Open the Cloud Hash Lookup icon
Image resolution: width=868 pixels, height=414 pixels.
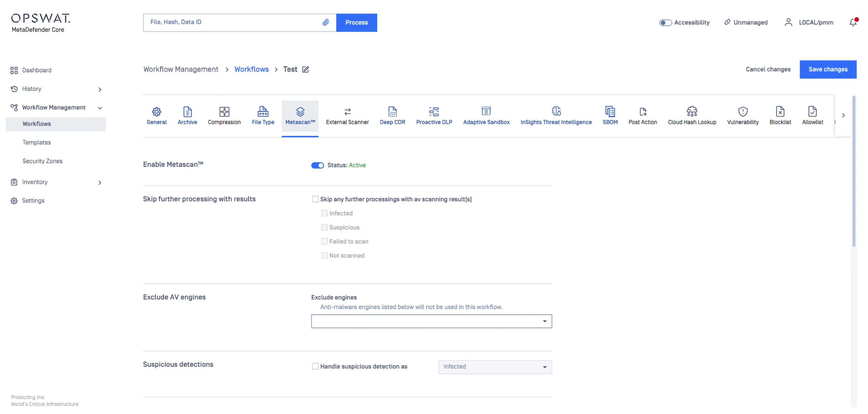(x=692, y=111)
